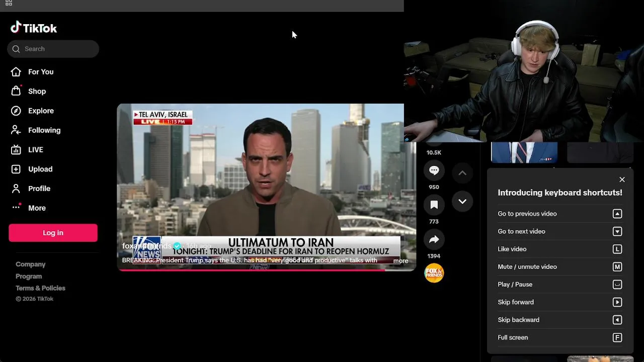Click the live TV icon beside LIVE
This screenshot has height=362, width=644.
click(16, 150)
